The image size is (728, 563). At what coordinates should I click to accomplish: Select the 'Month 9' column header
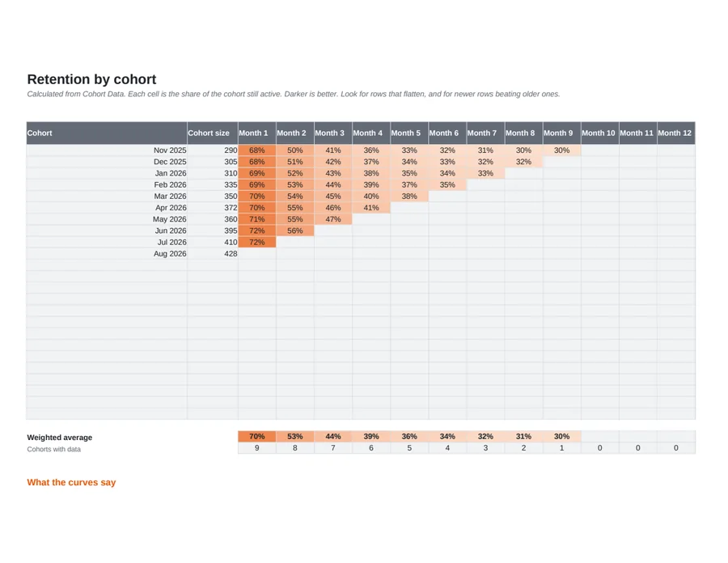coord(562,133)
